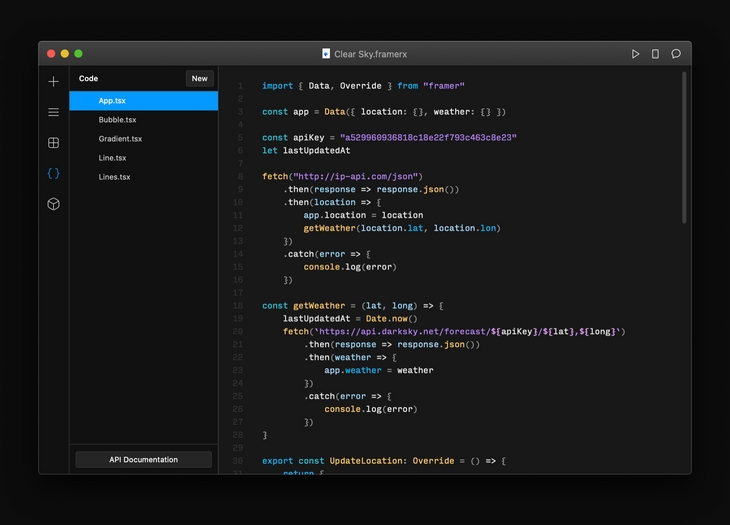
Task: Open the Store cube icon
Action: [x=54, y=204]
